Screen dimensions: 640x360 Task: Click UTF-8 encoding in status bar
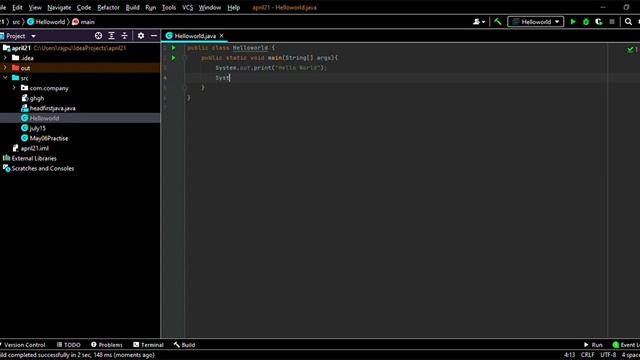608,355
